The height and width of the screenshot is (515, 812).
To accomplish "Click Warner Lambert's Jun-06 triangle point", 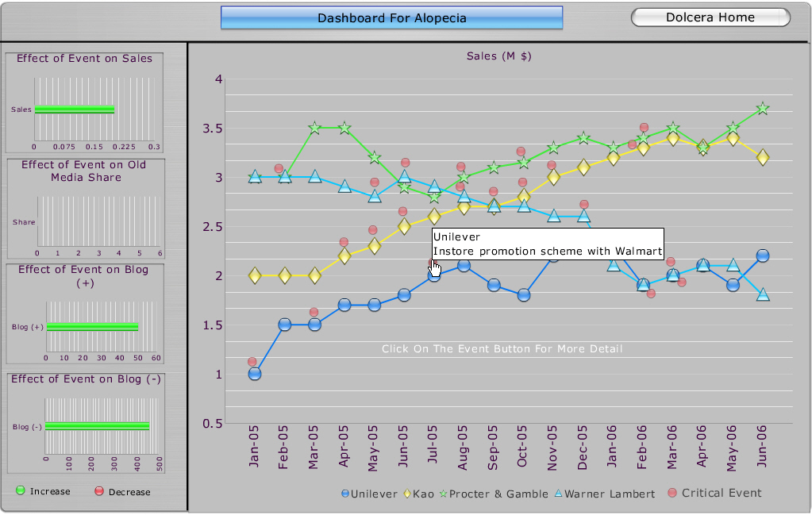I will coord(763,294).
